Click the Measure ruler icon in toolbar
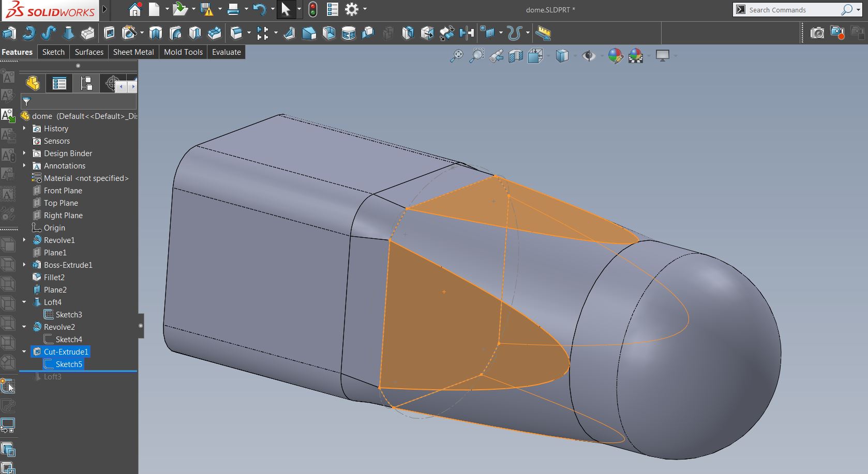The image size is (868, 474). pyautogui.click(x=543, y=34)
